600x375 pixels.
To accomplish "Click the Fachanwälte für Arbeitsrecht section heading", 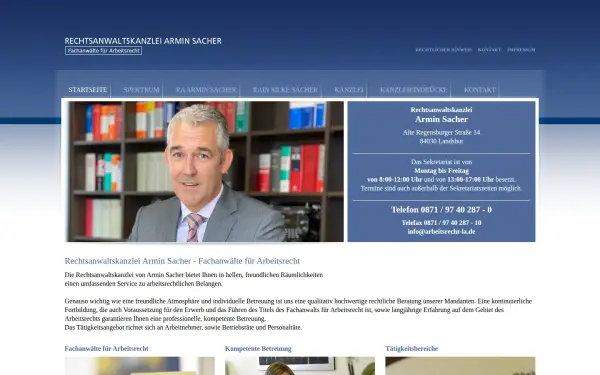I will pyautogui.click(x=106, y=349).
